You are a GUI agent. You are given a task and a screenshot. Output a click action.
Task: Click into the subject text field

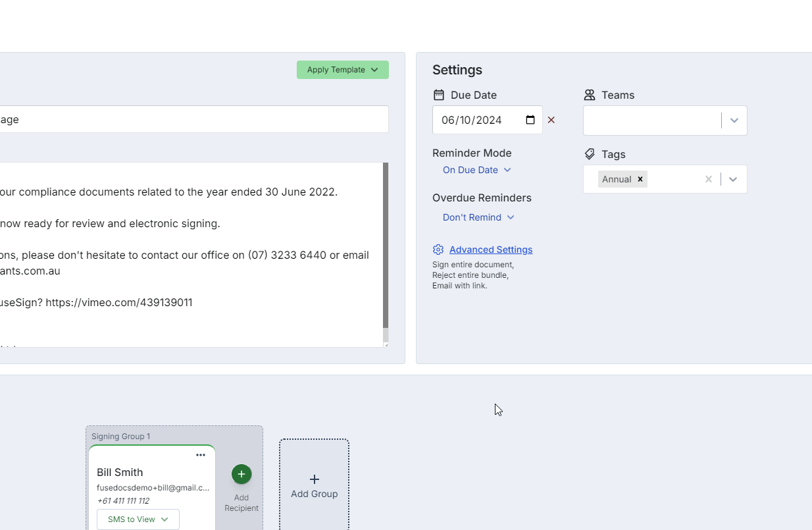click(197, 119)
